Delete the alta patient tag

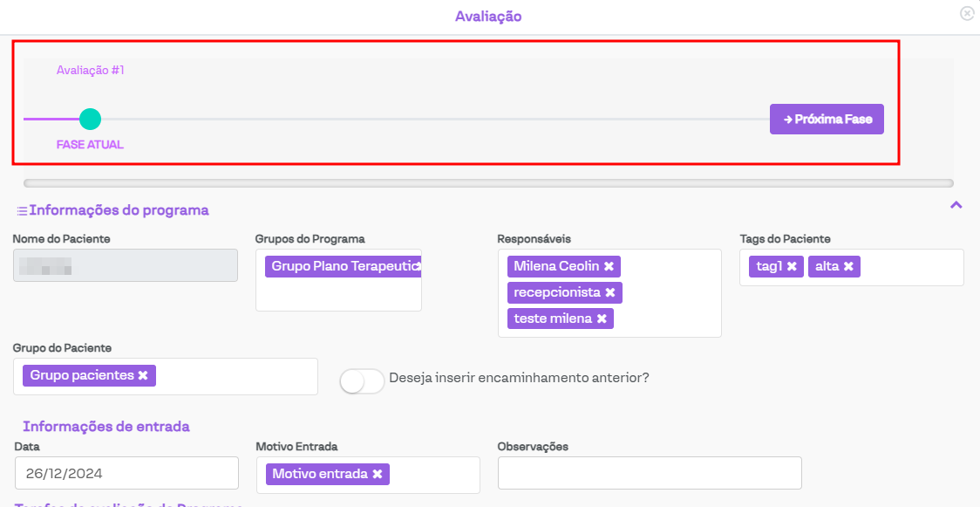click(848, 266)
